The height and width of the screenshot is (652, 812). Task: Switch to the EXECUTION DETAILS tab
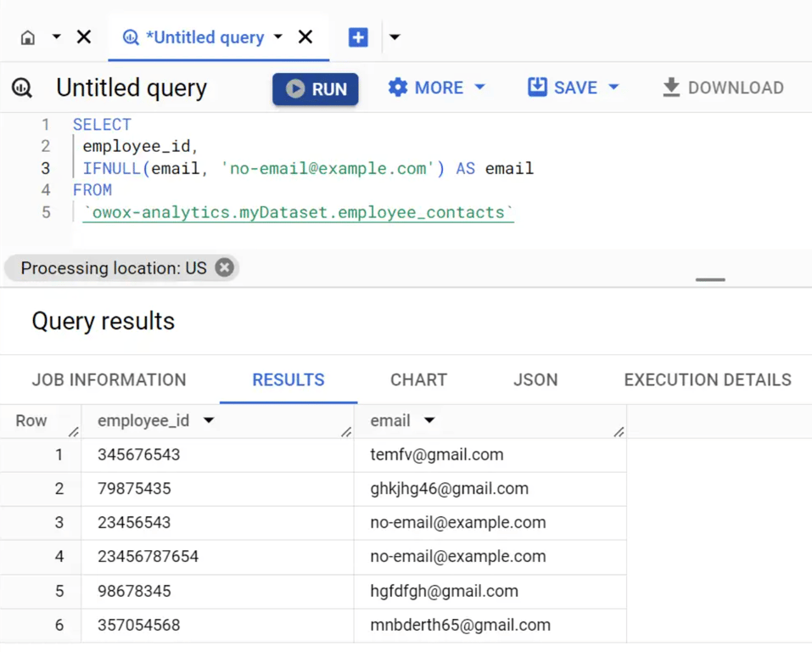click(x=708, y=379)
